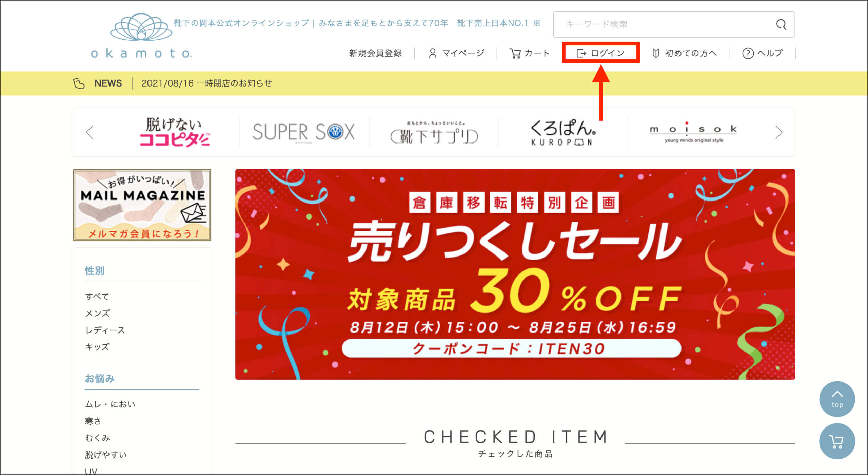Filter by レディース category
868x475 pixels.
click(x=105, y=330)
